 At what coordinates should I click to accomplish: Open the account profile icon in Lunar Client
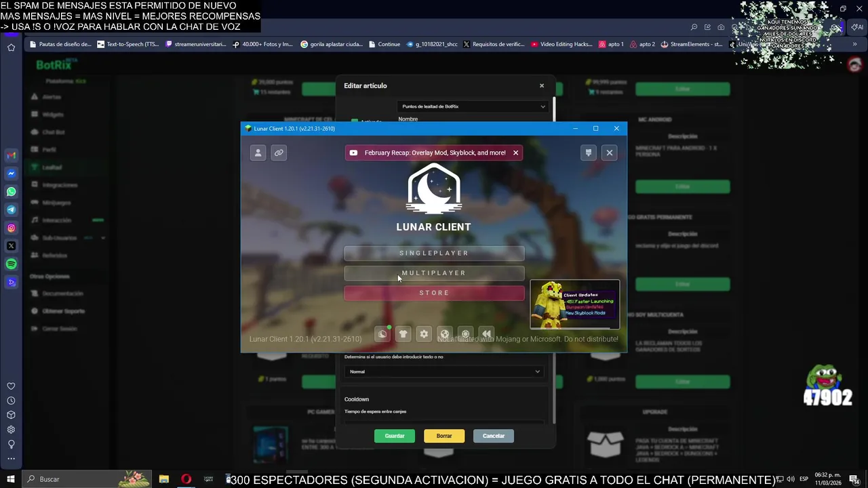coord(258,152)
